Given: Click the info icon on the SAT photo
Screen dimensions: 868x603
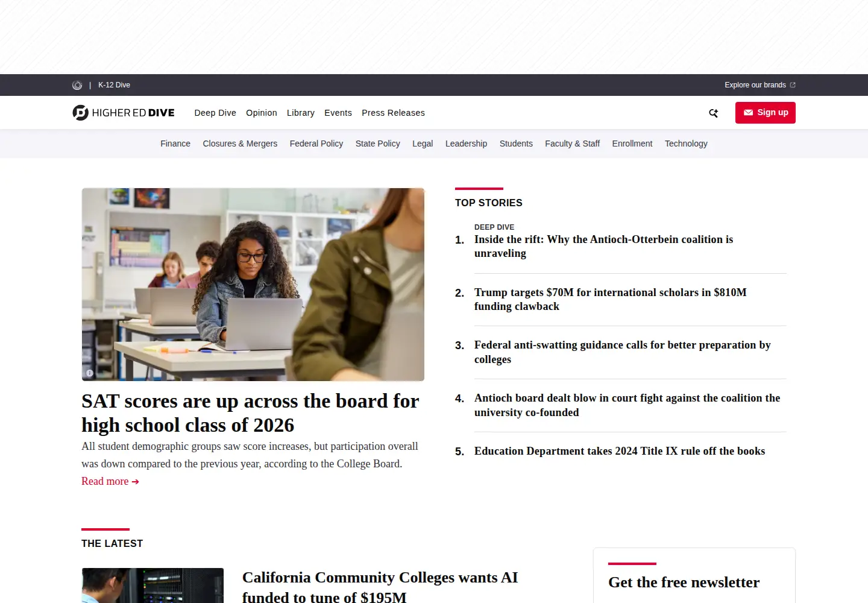Looking at the screenshot, I should point(90,373).
